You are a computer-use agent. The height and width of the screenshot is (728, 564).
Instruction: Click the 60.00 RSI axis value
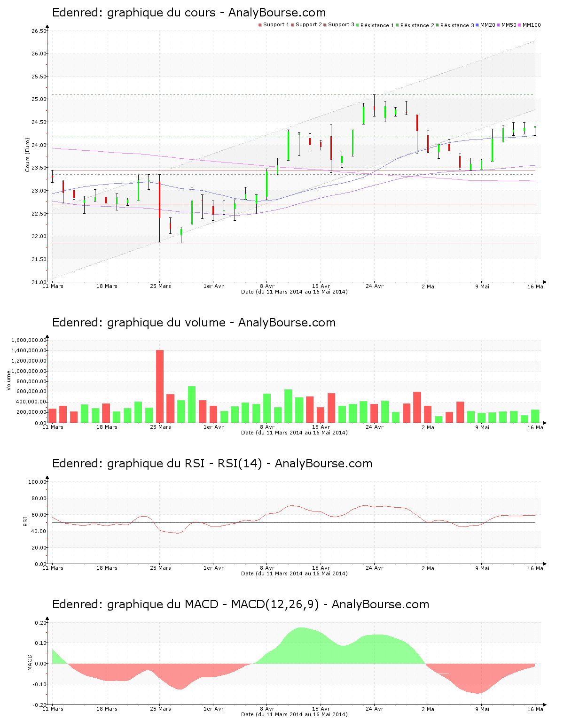tap(39, 515)
